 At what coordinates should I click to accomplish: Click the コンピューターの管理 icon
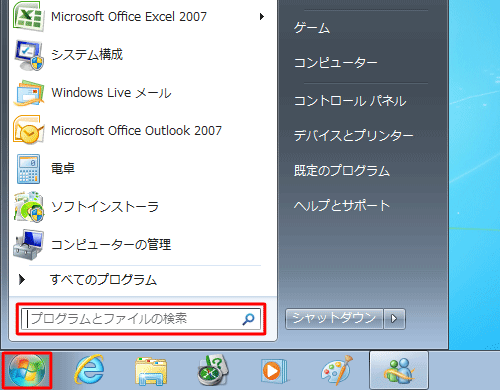tap(28, 244)
